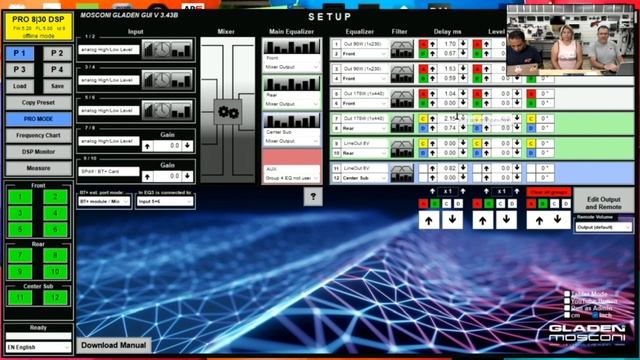Image resolution: width=640 pixels, height=360 pixels.
Task: Click the Copy Preset button
Action: 38,102
